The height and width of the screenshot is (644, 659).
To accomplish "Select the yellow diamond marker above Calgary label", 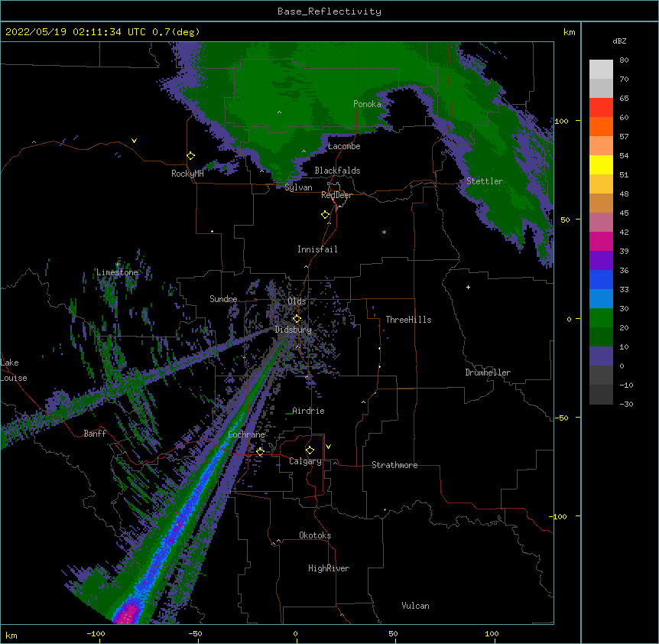I will 310,450.
